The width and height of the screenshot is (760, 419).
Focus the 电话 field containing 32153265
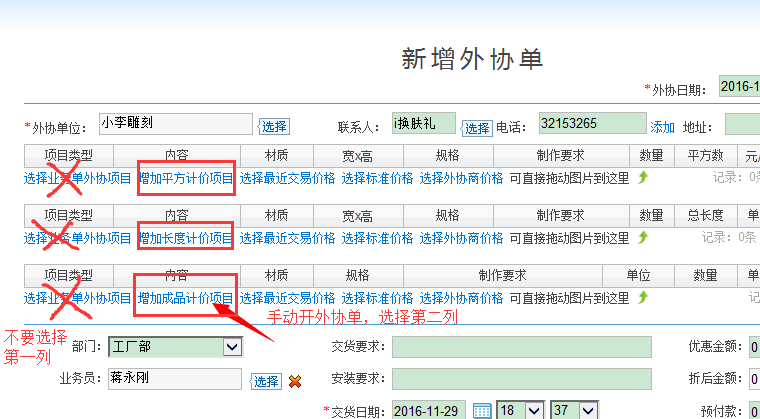coord(592,124)
